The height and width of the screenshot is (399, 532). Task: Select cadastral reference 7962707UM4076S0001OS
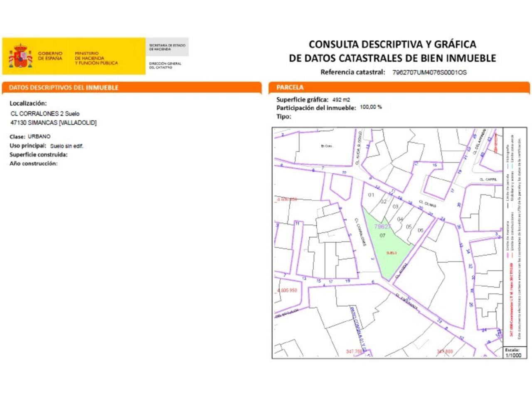coord(429,72)
